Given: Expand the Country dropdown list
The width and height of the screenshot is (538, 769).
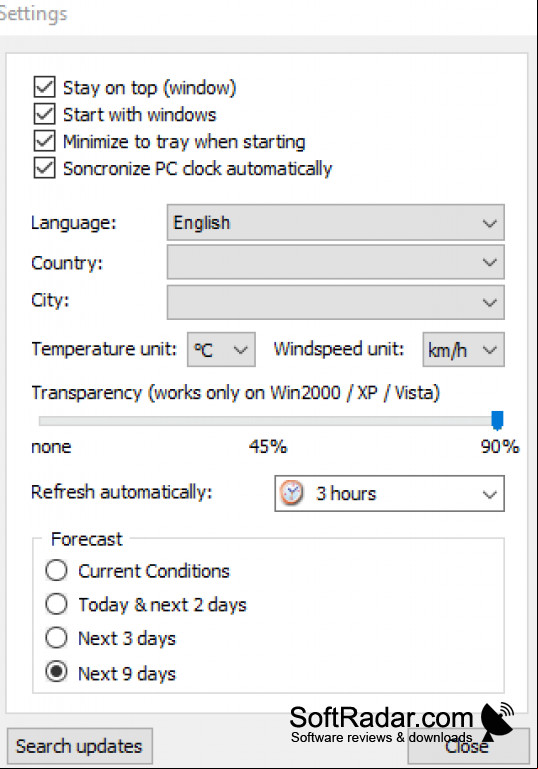Looking at the screenshot, I should pyautogui.click(x=335, y=262).
